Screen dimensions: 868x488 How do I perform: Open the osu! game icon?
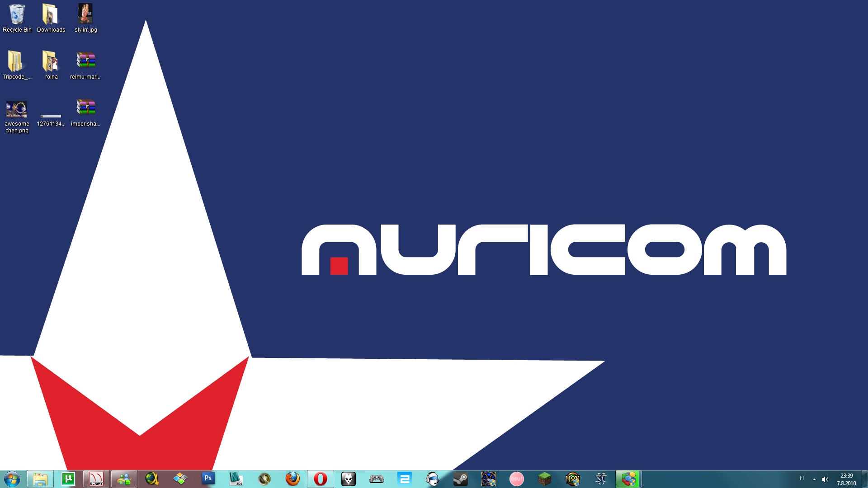[x=516, y=479]
